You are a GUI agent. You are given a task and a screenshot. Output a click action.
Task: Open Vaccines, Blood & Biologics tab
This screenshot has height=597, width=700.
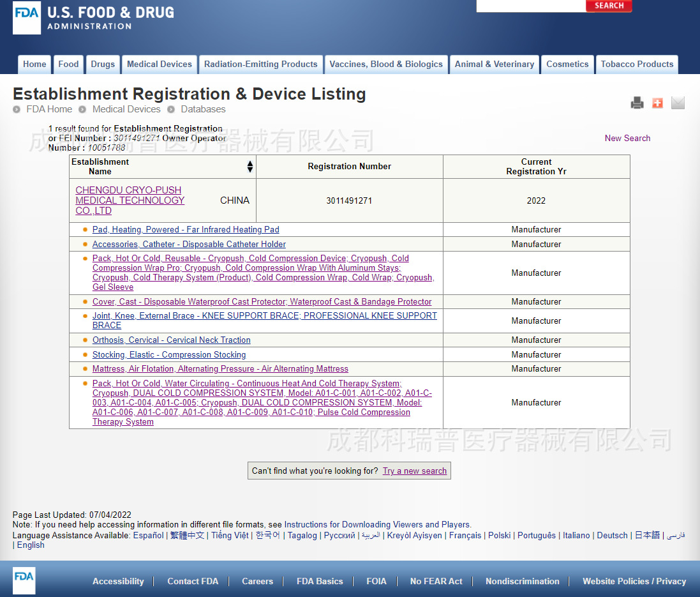pyautogui.click(x=386, y=64)
